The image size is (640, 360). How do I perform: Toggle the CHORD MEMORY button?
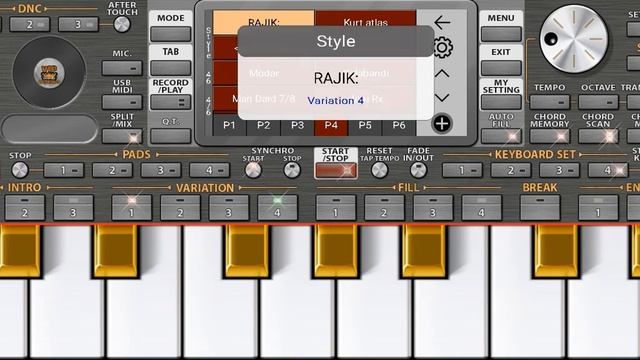tap(550, 136)
